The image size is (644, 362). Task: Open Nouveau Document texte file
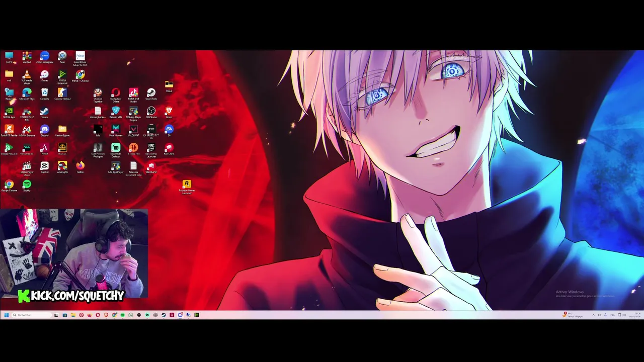(133, 168)
